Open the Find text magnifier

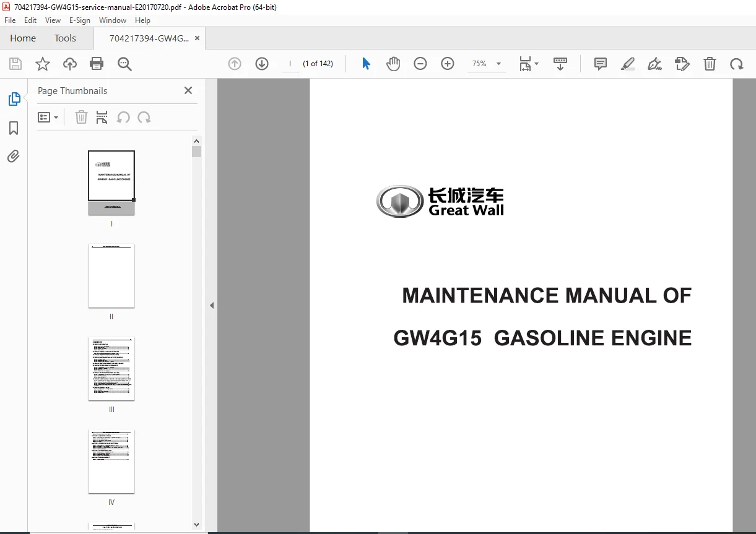124,64
